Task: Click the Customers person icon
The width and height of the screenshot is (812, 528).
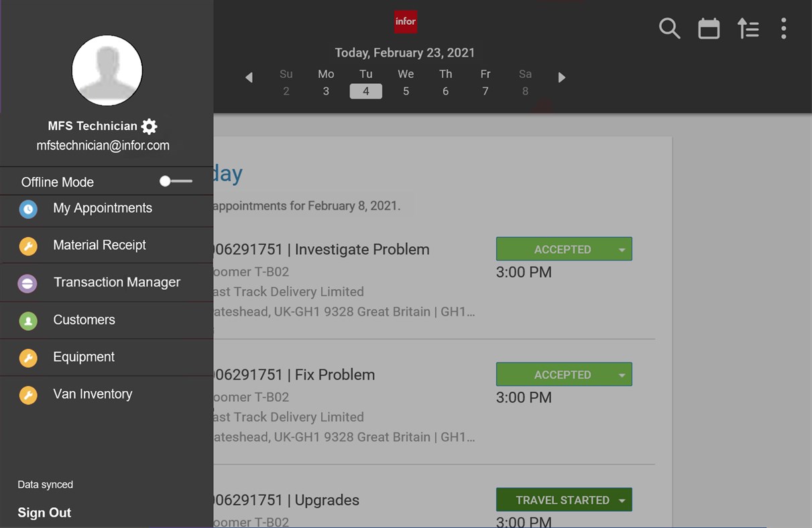Action: point(27,321)
